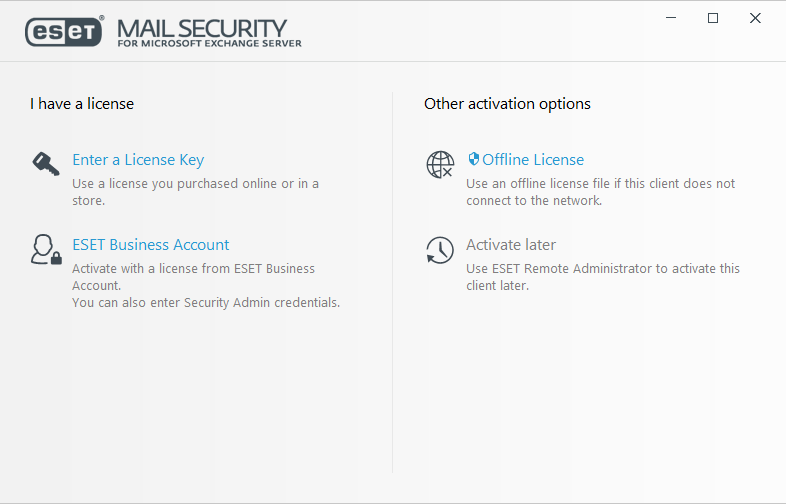Screen dimensions: 786x504
Task: Click the user-with-padlock Business Account icon
Action: [x=46, y=249]
